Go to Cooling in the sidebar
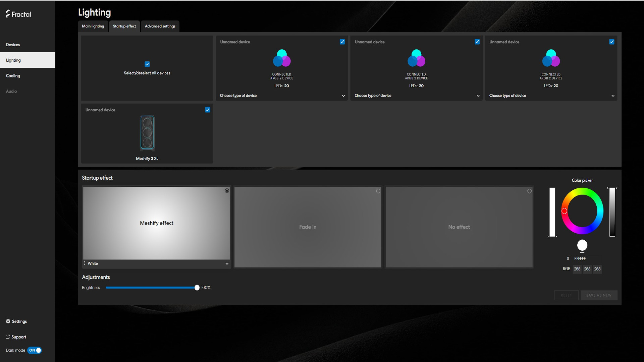Viewport: 644px width, 362px height. pos(13,76)
